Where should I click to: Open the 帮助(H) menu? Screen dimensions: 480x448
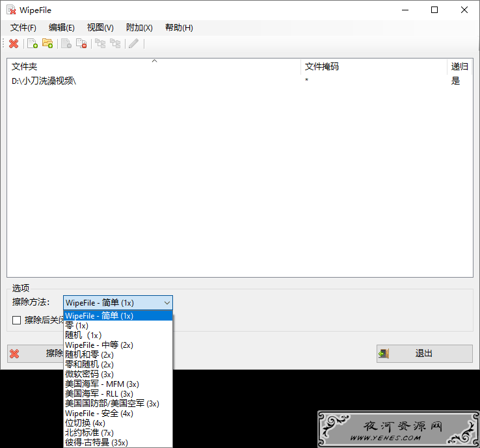point(179,28)
